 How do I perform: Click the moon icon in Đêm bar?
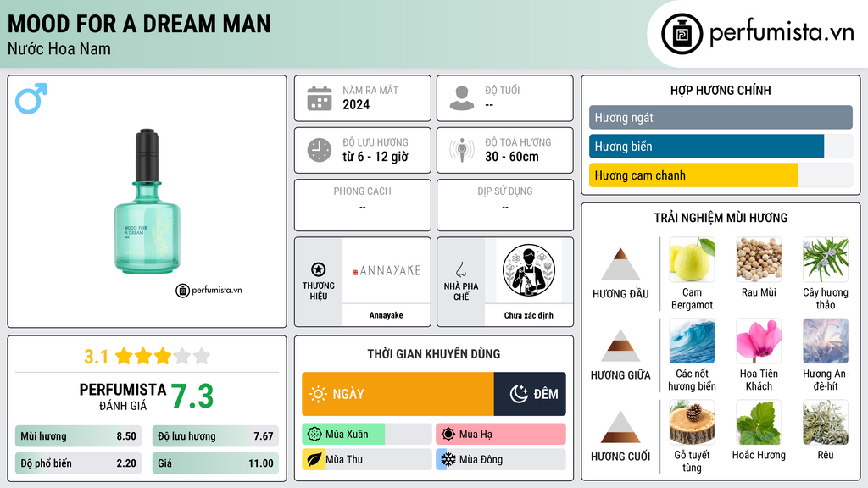click(519, 394)
